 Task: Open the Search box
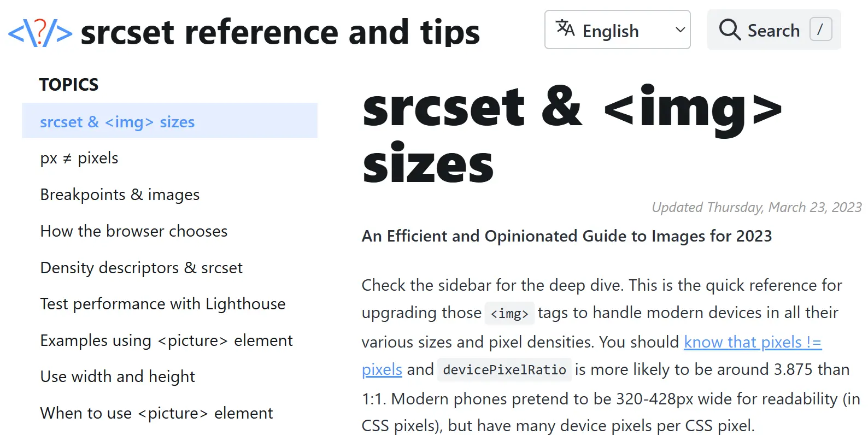774,30
